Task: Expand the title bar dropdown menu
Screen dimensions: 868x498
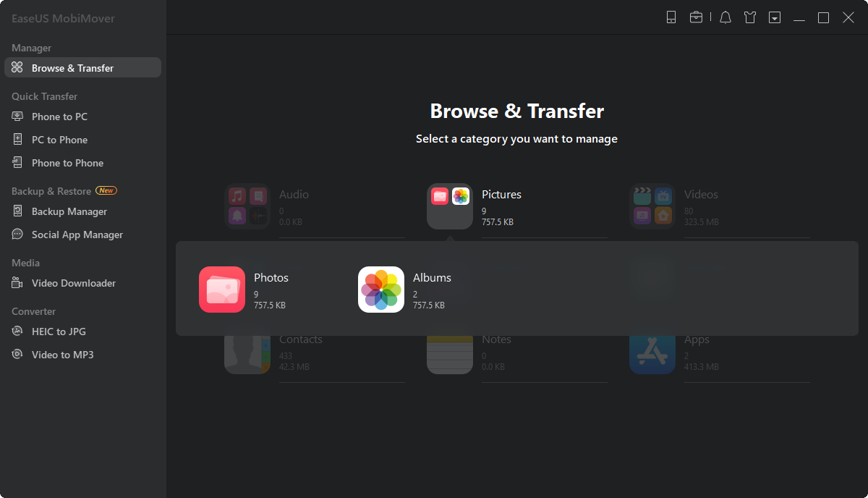Action: pos(775,17)
